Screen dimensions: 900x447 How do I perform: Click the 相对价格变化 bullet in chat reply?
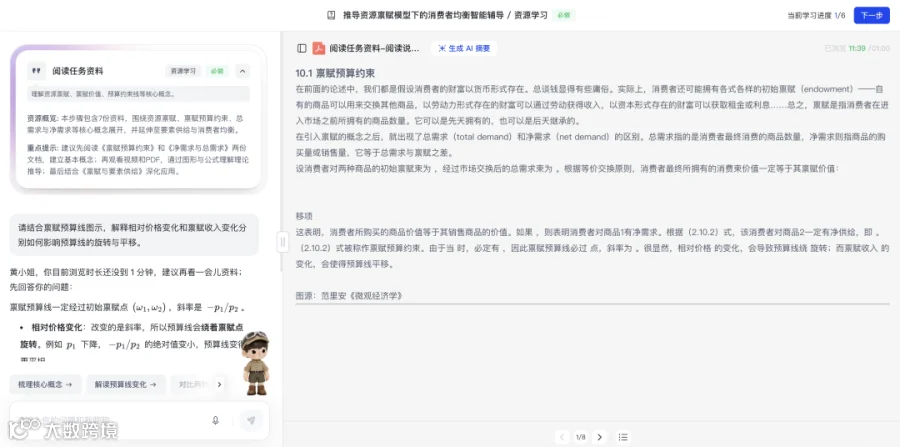(56, 327)
